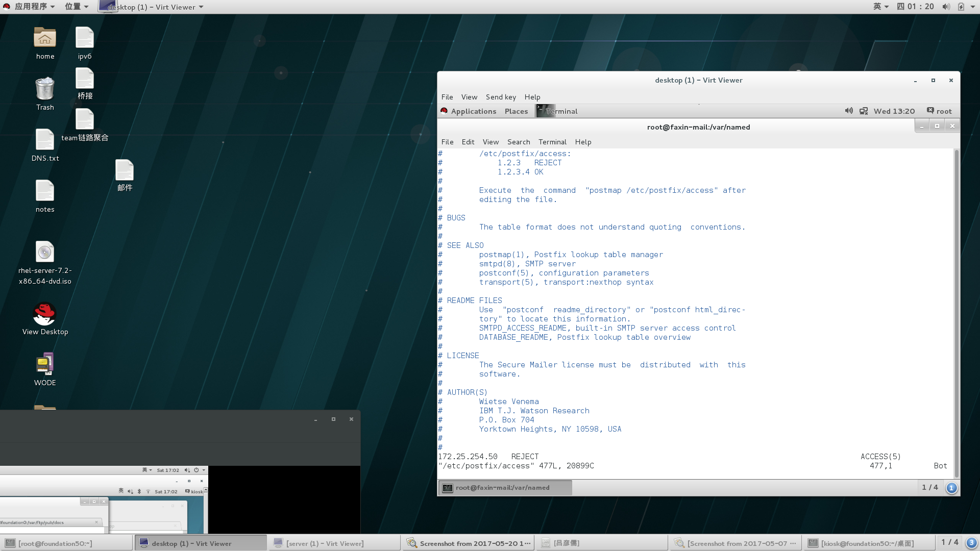The height and width of the screenshot is (551, 980).
Task: Select guest taskbar root@faxin-mail:/var/named
Action: (505, 488)
